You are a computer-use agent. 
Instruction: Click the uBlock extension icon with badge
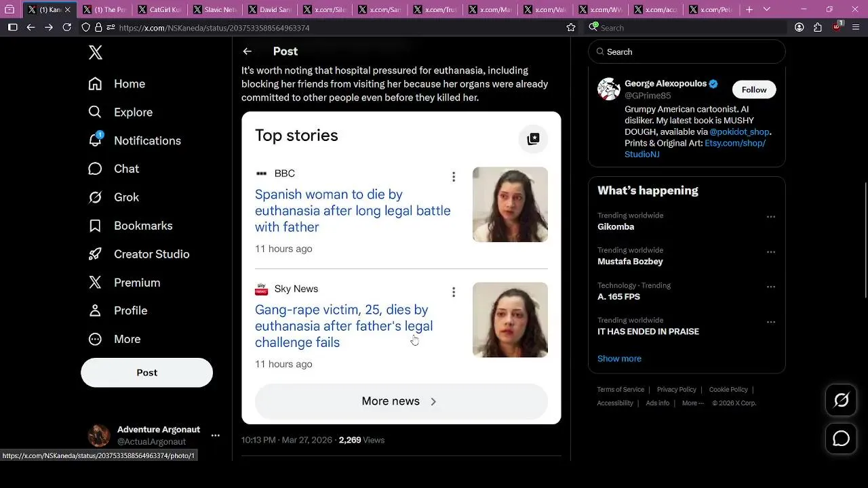click(x=837, y=27)
